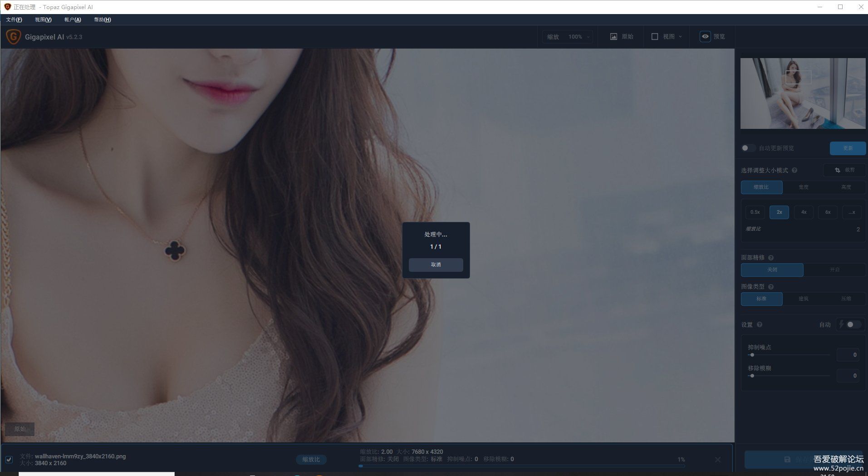Select the 原始 original image icon in toolbar
The width and height of the screenshot is (868, 476).
[x=613, y=37]
